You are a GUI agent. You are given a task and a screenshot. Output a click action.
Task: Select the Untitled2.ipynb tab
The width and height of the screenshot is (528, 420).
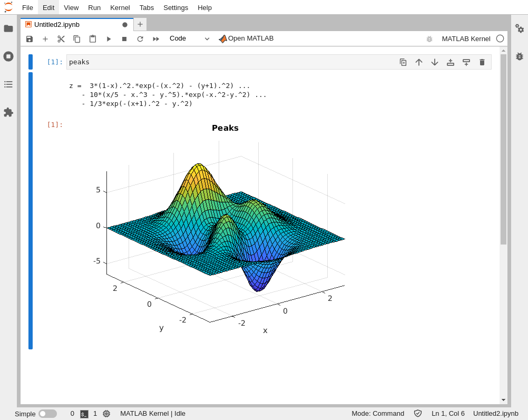click(56, 24)
